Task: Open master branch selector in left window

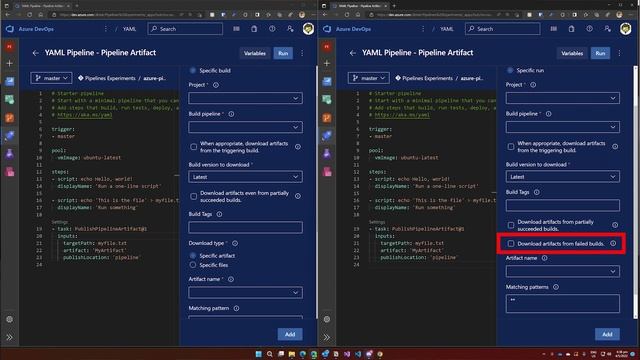Action: pyautogui.click(x=51, y=78)
